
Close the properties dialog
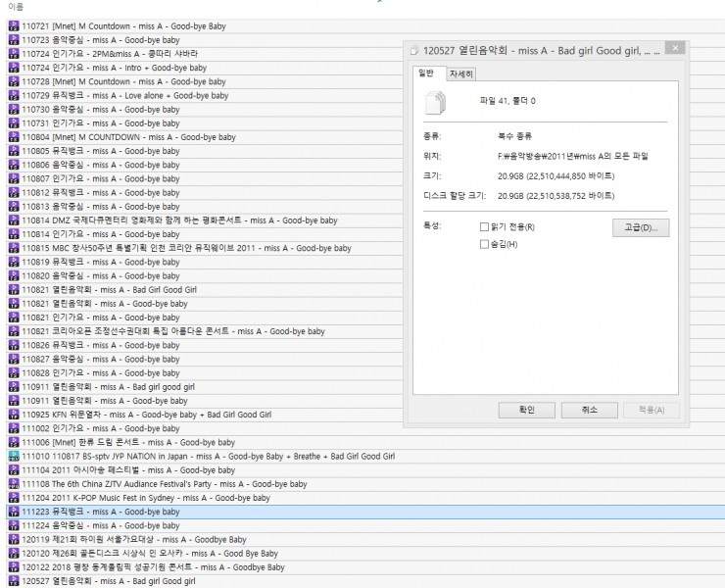(675, 48)
